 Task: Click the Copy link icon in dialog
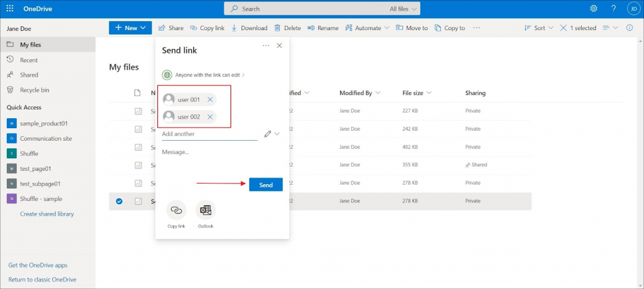(x=177, y=210)
